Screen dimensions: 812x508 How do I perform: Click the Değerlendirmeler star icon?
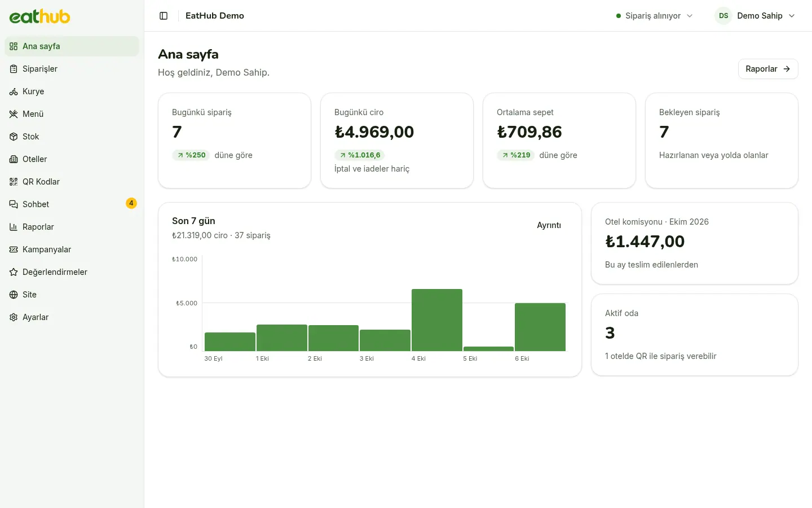[14, 272]
